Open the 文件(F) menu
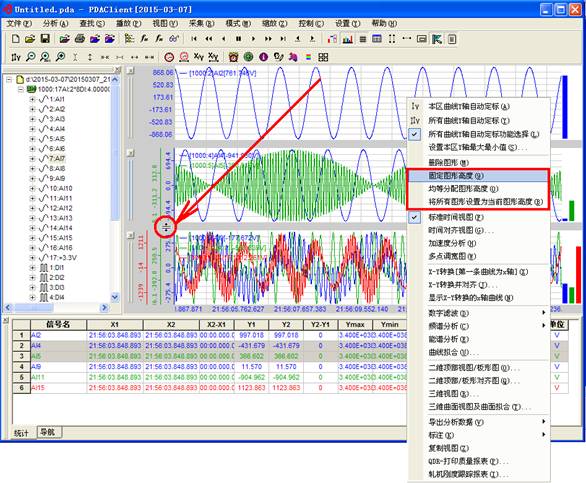Viewport: 586px width, 483px height. click(19, 24)
